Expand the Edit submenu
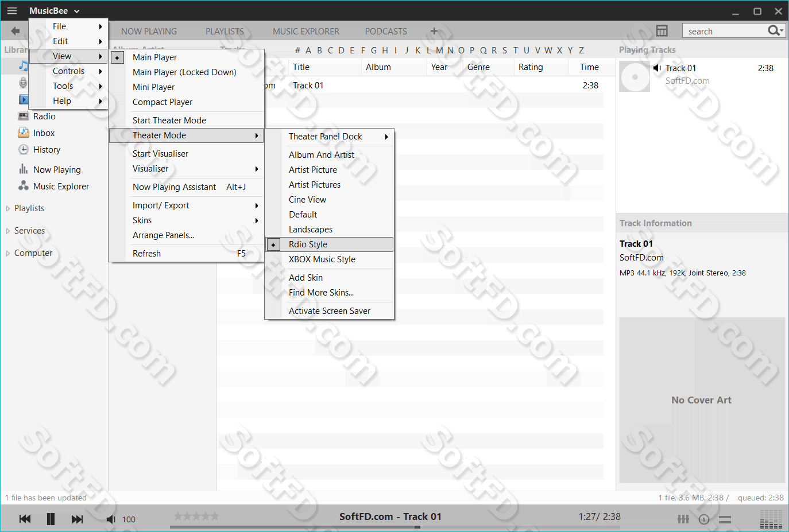This screenshot has width=789, height=532. click(x=68, y=41)
